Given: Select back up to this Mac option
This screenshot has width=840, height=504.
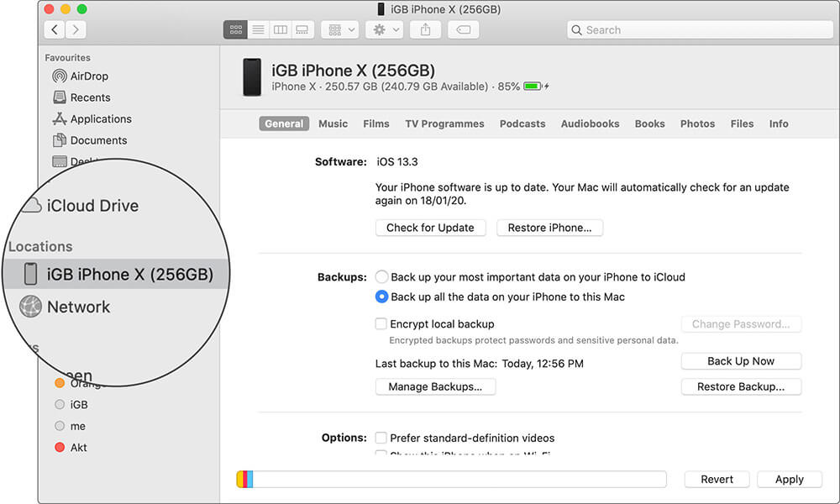Looking at the screenshot, I should point(381,297).
